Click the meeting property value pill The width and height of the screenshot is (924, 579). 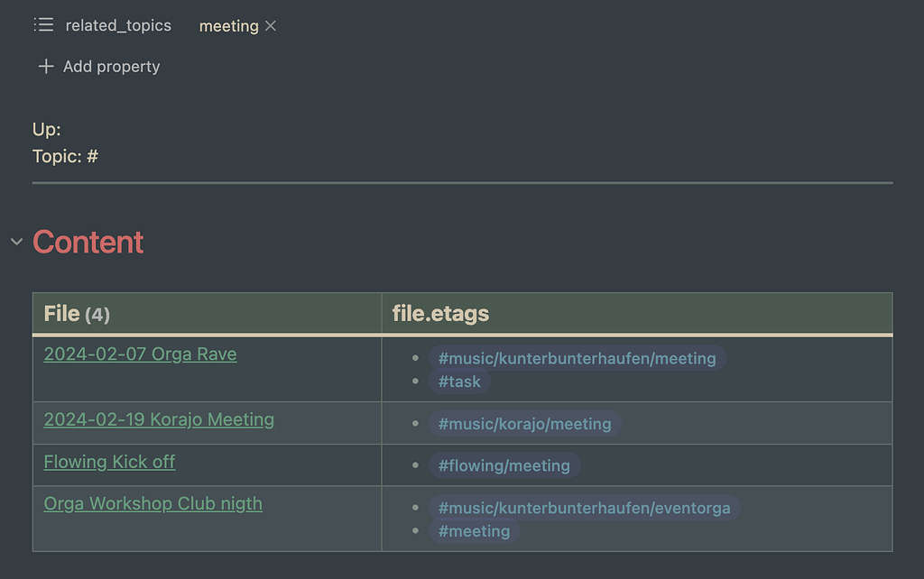(228, 26)
